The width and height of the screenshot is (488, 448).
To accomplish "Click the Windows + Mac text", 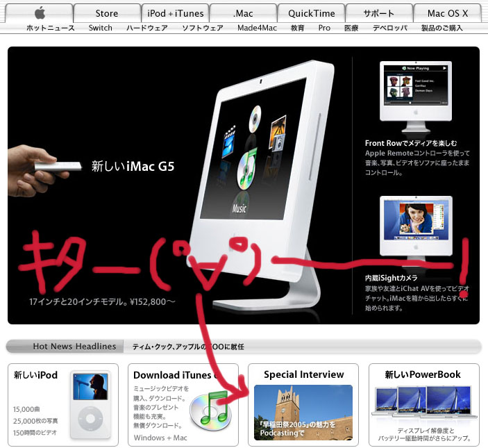I will click(160, 438).
